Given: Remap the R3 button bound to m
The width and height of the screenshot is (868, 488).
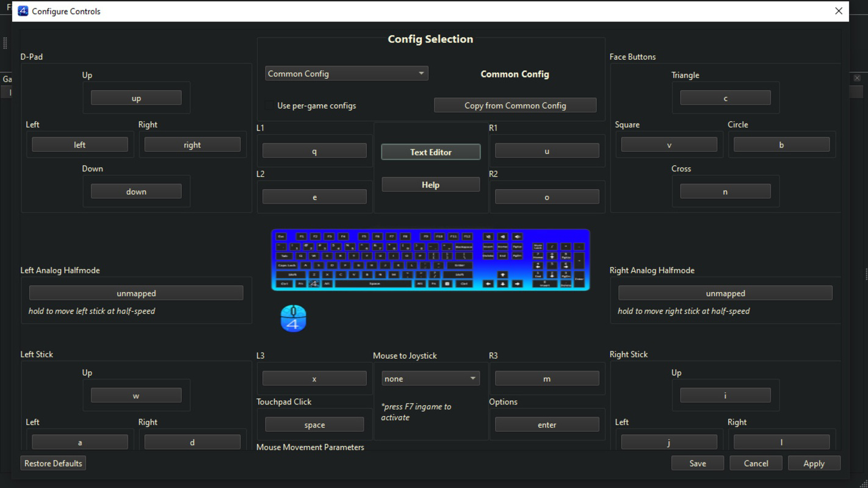Looking at the screenshot, I should tap(547, 379).
